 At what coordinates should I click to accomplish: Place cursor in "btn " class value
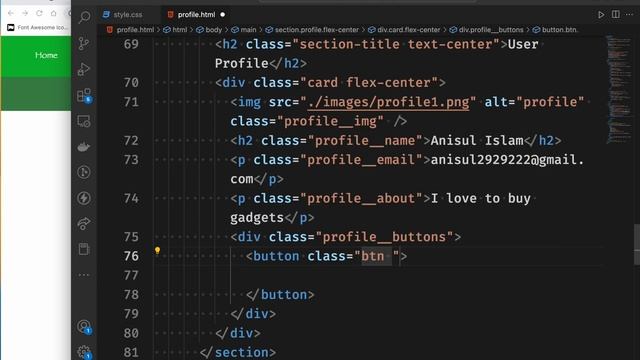coord(376,256)
